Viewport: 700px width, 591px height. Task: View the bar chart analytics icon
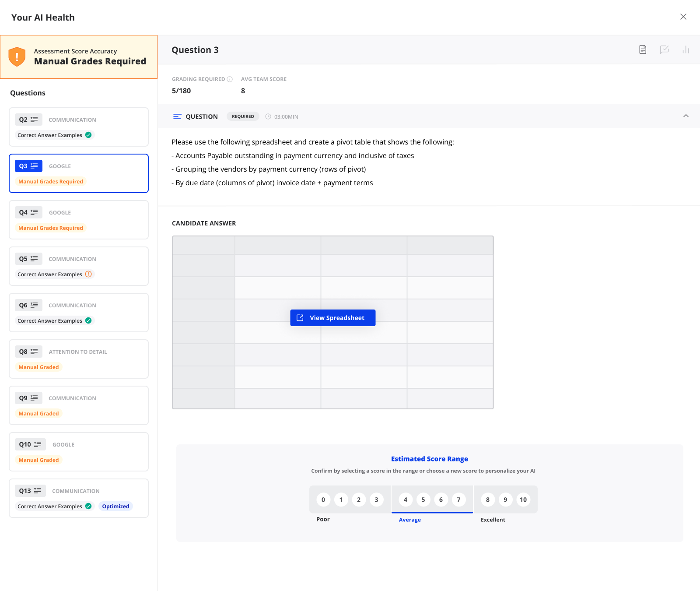(686, 49)
